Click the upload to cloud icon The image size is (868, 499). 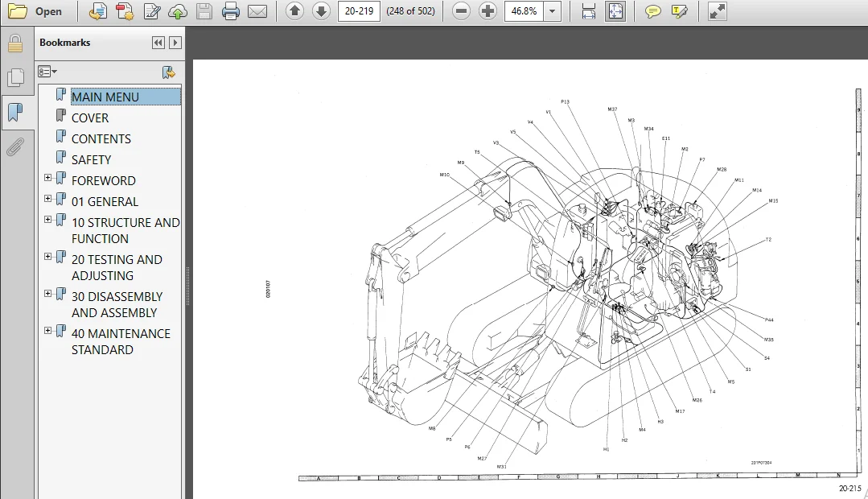pyautogui.click(x=178, y=11)
